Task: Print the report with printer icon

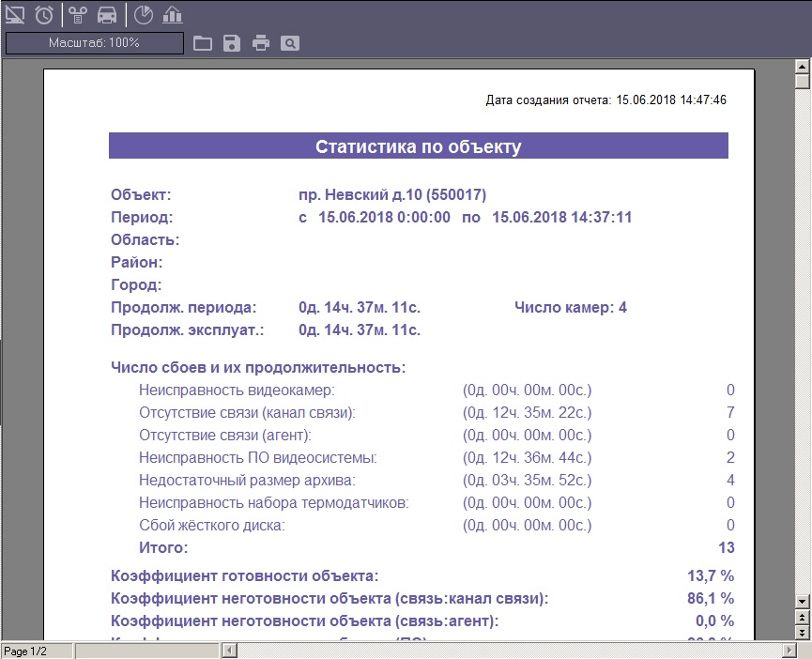Action: tap(260, 43)
